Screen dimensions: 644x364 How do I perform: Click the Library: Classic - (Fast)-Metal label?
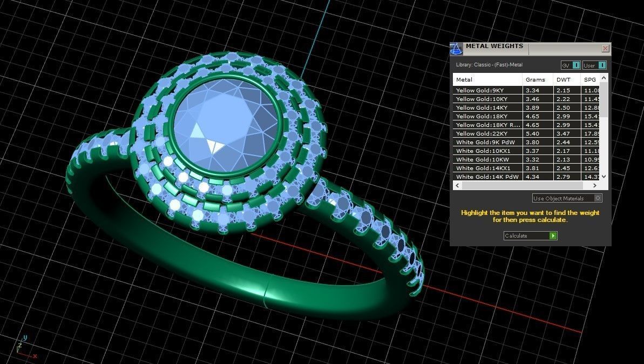pyautogui.click(x=489, y=65)
